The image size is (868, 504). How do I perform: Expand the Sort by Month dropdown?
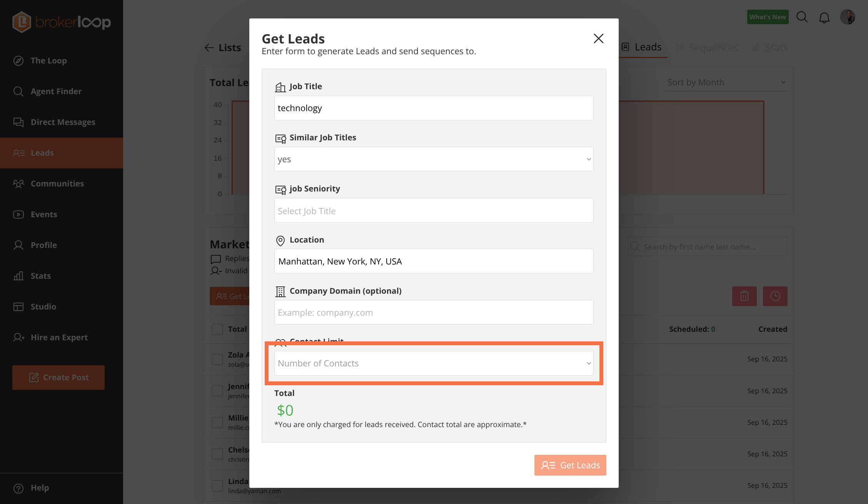[726, 82]
